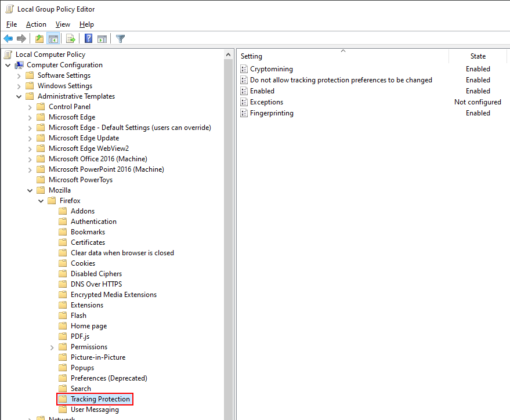Click the Fingerprinting policy setting icon
The height and width of the screenshot is (420, 510).
coord(244,113)
